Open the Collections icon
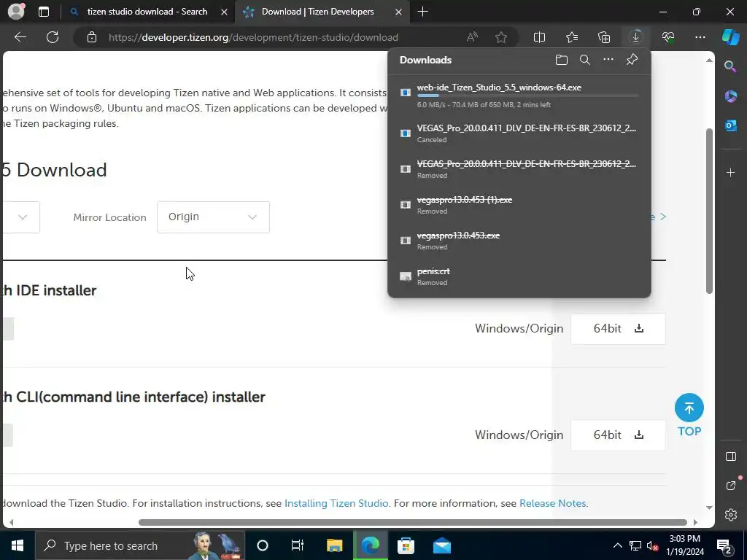 pos(603,37)
